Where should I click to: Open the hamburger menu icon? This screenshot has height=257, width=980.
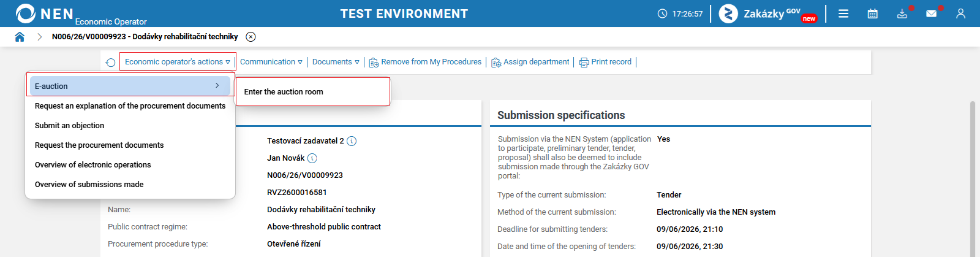click(x=843, y=13)
